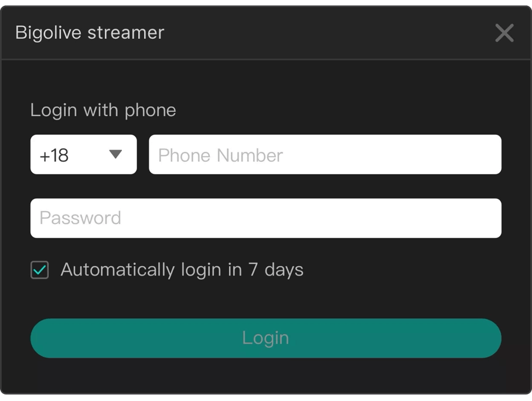
Task: Click the dropdown arrow next to +18
Action: [115, 154]
